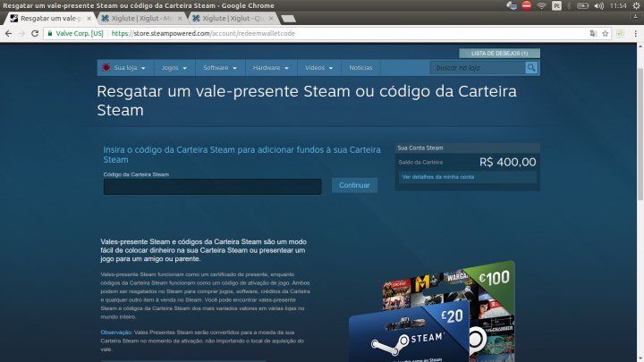Click the clock showing 11:54
The height and width of the screenshot is (362, 644).
[618, 5]
